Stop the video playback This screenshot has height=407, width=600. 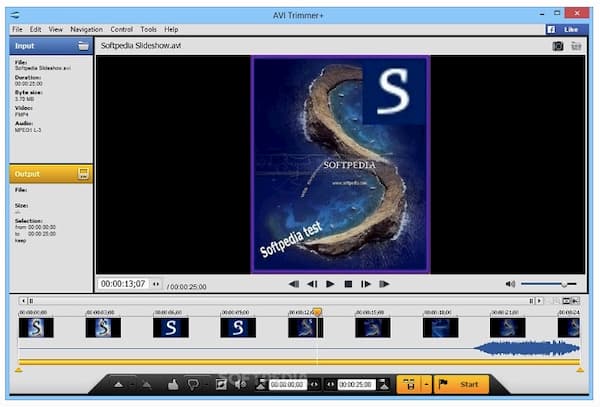(348, 284)
